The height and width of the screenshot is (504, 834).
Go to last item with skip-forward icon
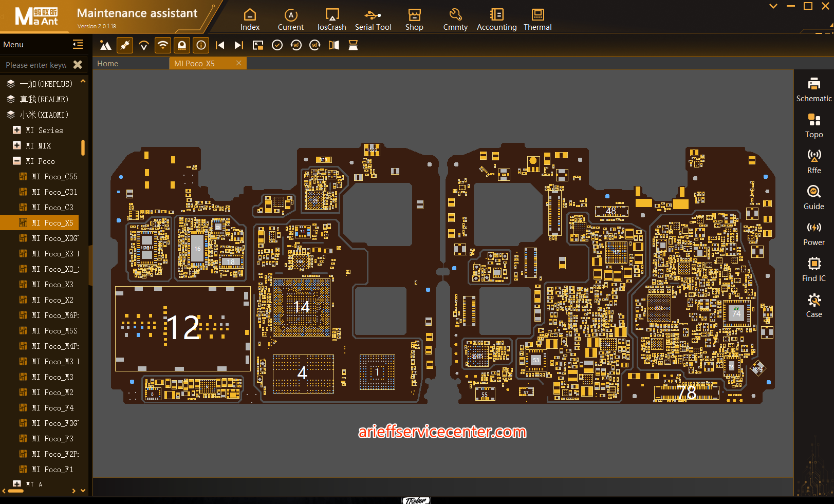pos(239,45)
